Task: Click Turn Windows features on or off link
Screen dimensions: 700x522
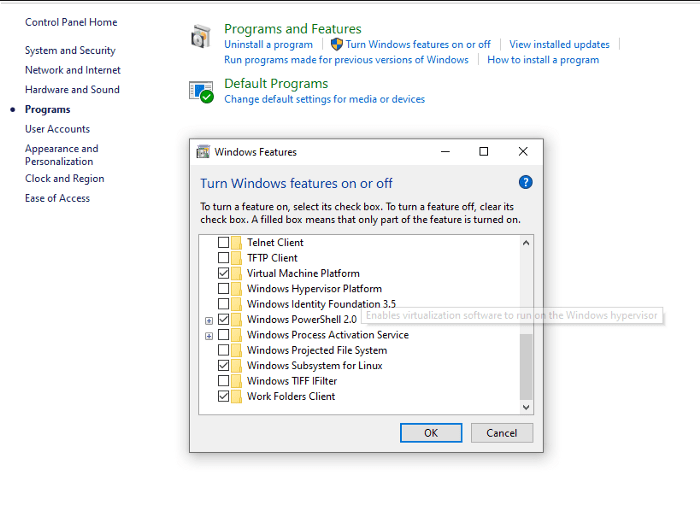Action: point(418,45)
